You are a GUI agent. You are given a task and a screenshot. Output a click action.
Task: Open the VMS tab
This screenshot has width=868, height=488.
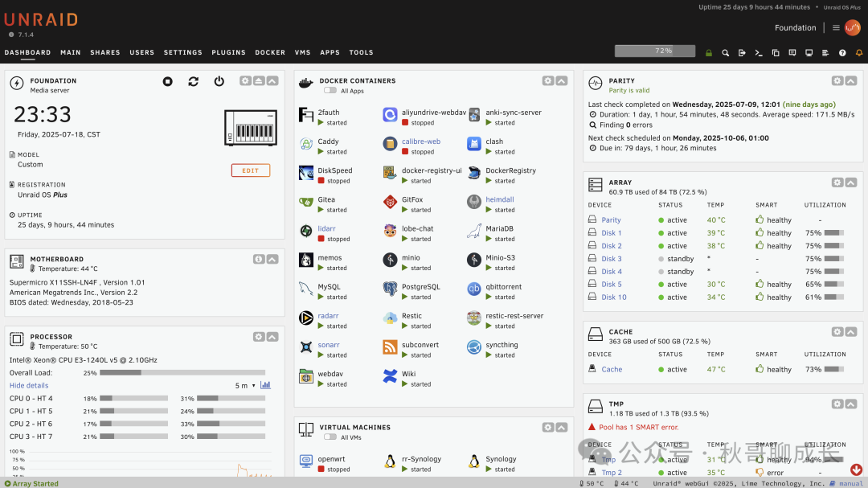303,52
